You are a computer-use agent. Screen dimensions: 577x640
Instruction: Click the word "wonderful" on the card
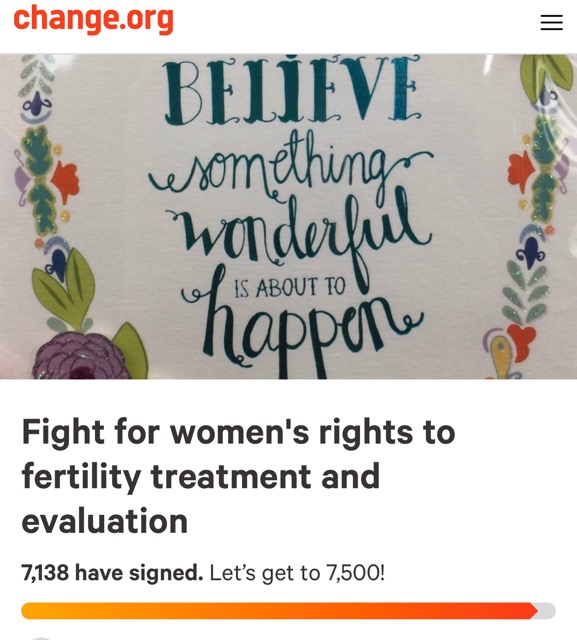[302, 227]
